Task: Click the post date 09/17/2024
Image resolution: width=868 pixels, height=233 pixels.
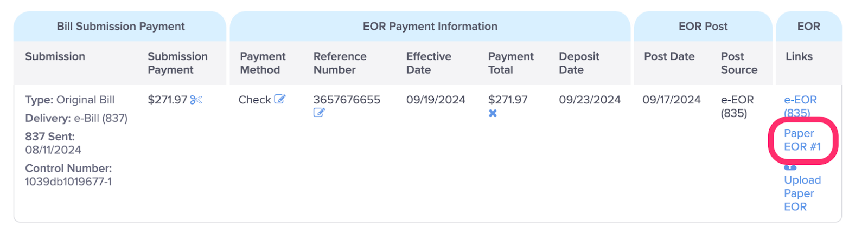Action: 672,100
